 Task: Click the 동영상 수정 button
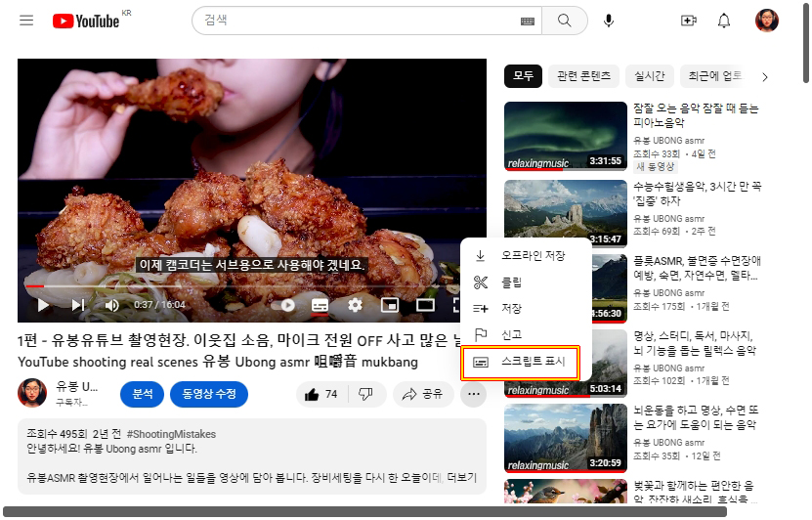pyautogui.click(x=209, y=395)
